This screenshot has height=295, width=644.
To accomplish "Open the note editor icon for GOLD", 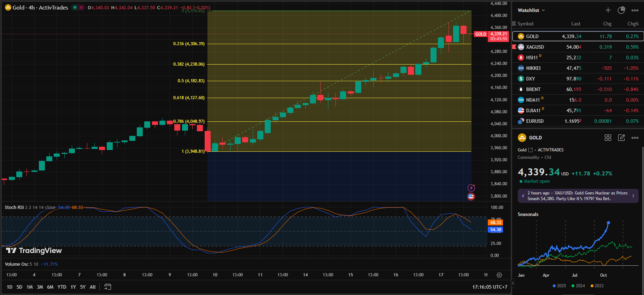I will (x=621, y=138).
